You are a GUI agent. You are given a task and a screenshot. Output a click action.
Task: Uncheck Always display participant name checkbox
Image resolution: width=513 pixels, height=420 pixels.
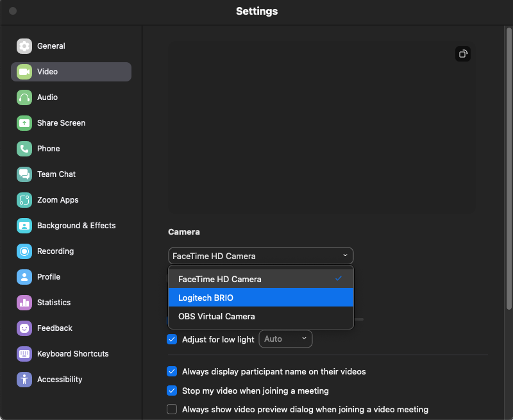tap(172, 371)
